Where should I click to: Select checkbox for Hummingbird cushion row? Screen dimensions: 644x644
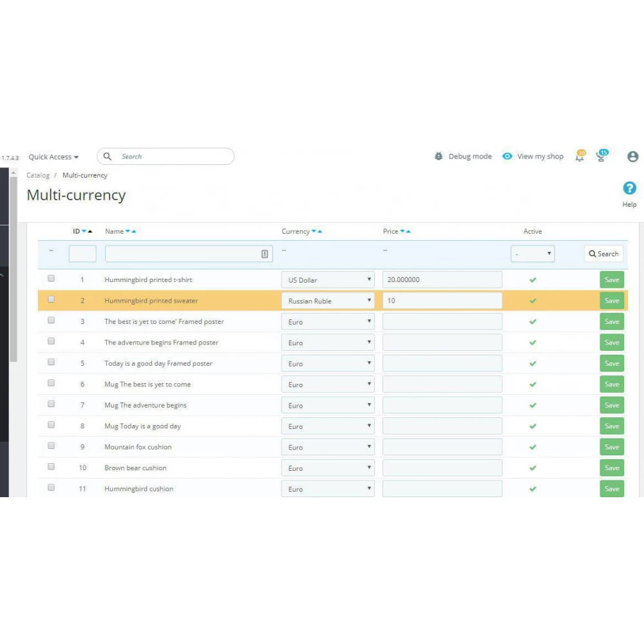[x=51, y=487]
